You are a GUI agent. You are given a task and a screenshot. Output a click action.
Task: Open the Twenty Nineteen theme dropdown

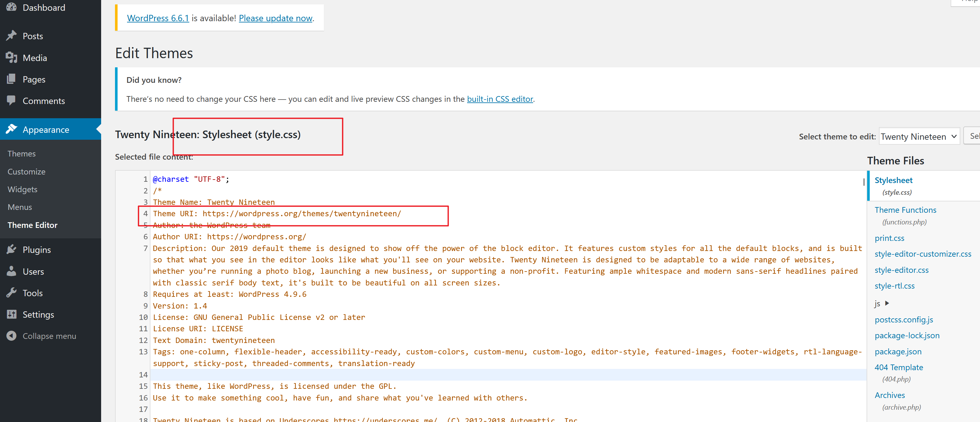click(919, 136)
